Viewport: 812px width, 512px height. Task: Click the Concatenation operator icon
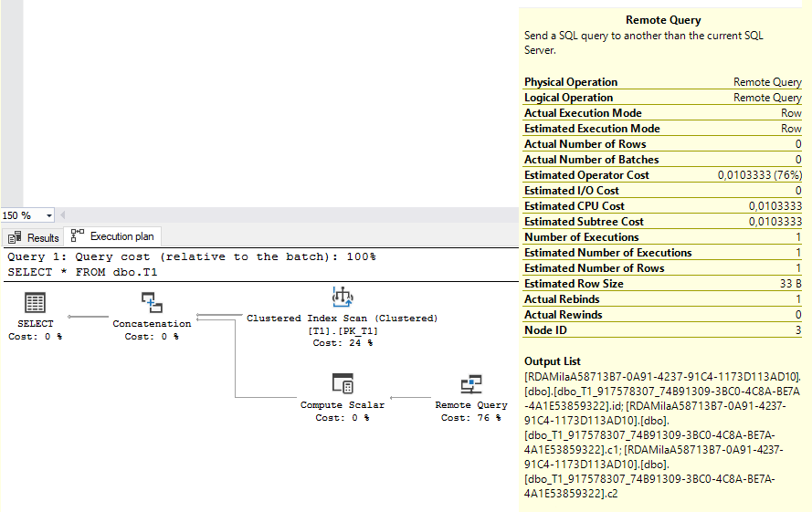coord(152,302)
